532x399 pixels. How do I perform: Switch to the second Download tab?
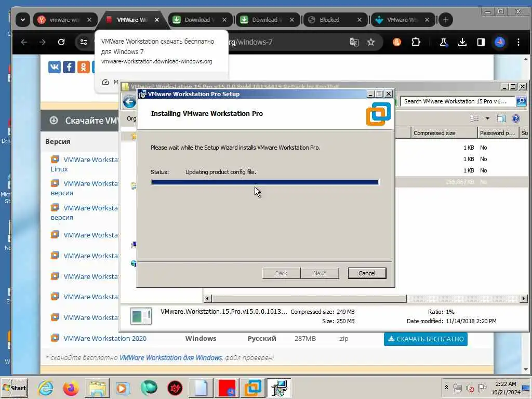[268, 20]
